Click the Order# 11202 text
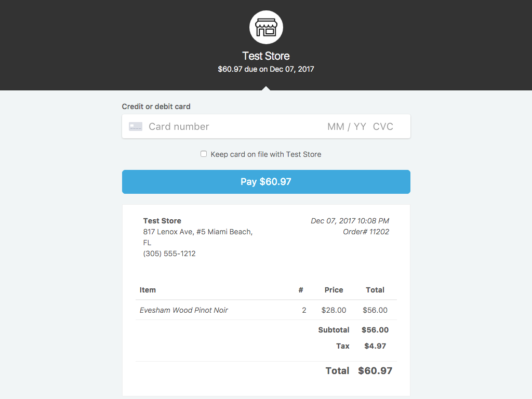Viewport: 532px width, 399px height. (366, 232)
